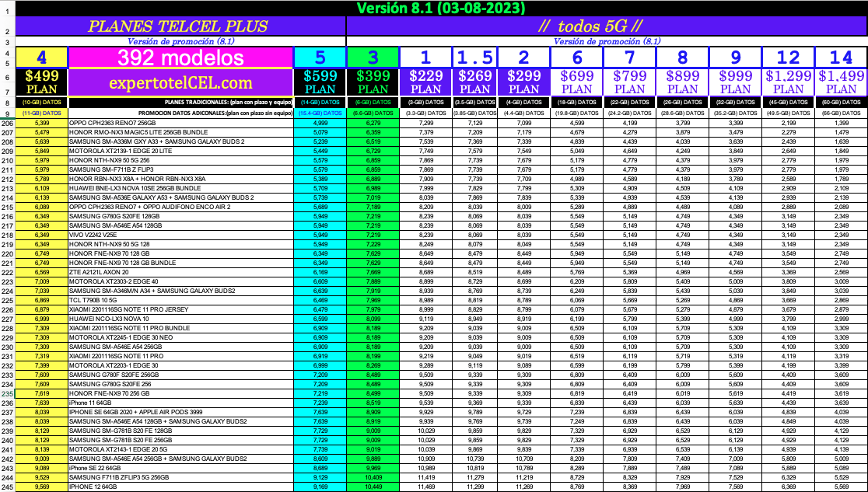
Task: Click row header 220
Action: 7,253
